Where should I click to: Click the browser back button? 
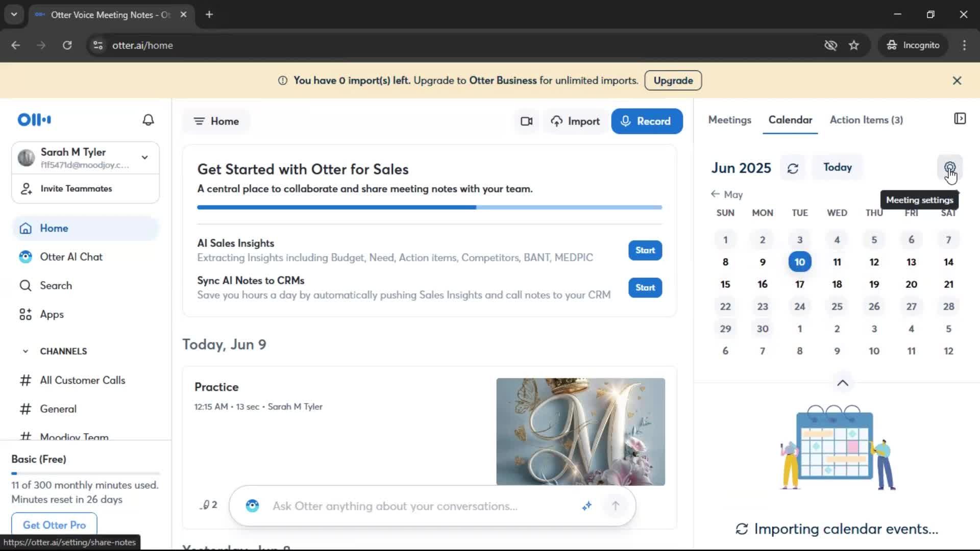(16, 45)
